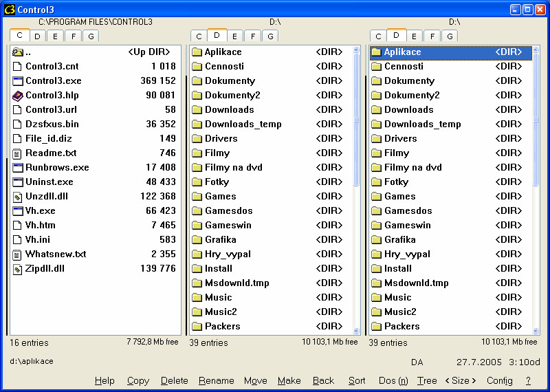The image size is (550, 392).
Task: Click Install folder icon in middle panel
Action: 197,269
